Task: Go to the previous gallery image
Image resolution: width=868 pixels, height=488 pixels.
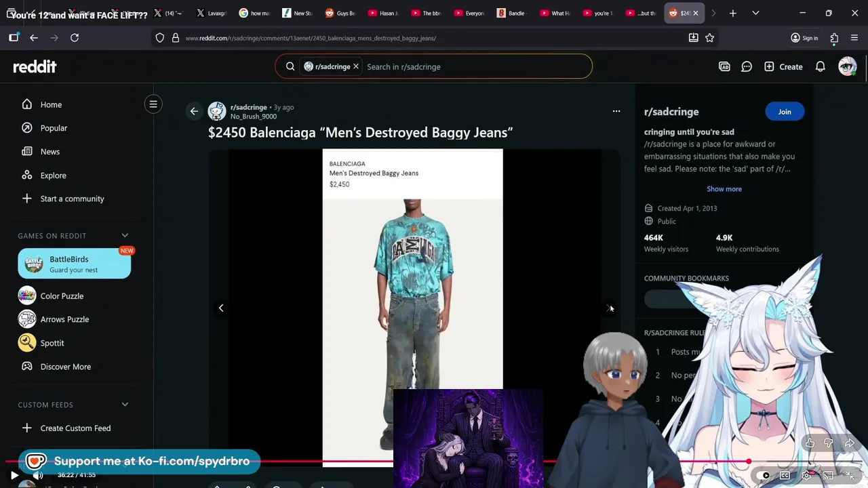Action: point(221,308)
